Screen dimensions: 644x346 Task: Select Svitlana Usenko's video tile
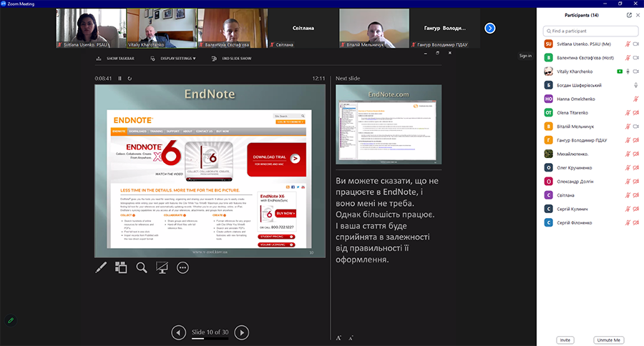(91, 29)
